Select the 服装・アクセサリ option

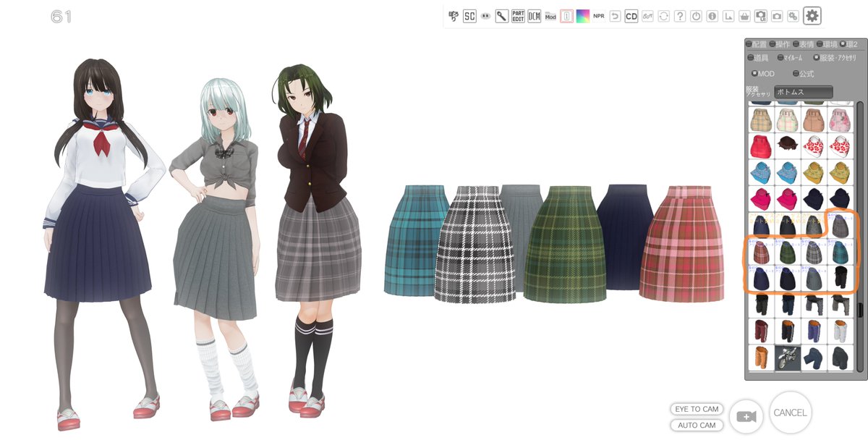817,57
